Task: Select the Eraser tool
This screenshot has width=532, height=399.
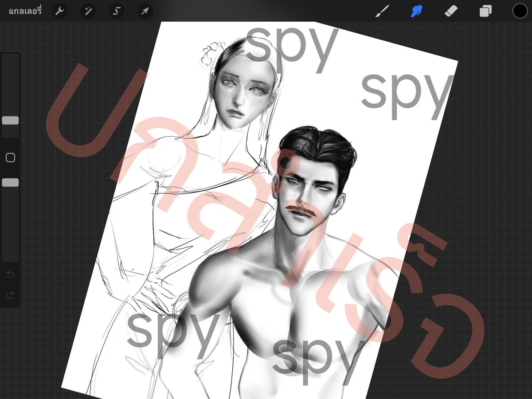Action: 451,11
